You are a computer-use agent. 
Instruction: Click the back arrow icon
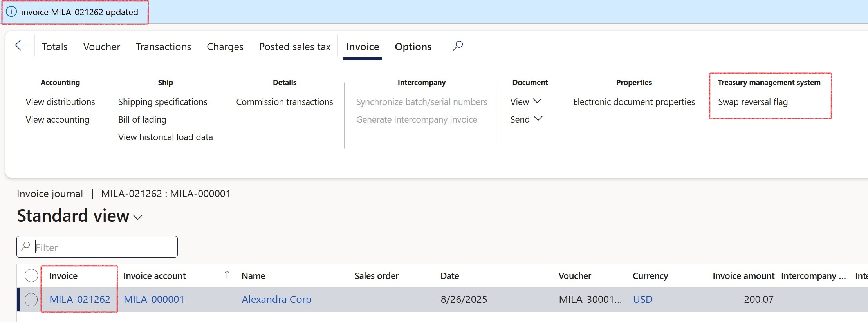[21, 45]
